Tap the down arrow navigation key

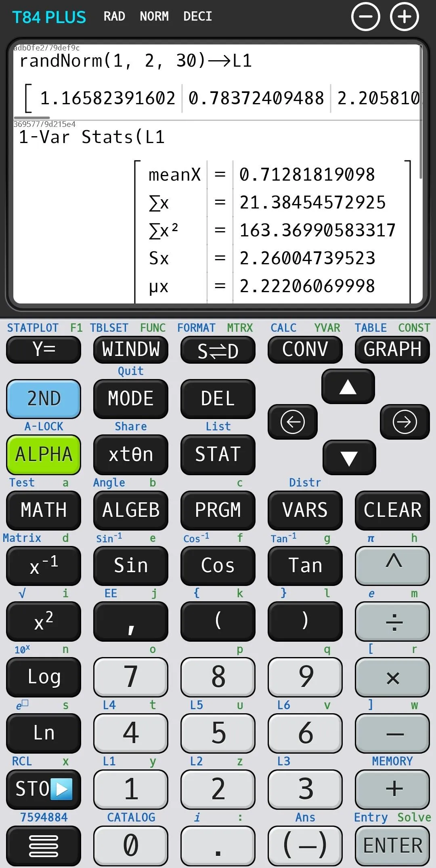(x=349, y=457)
